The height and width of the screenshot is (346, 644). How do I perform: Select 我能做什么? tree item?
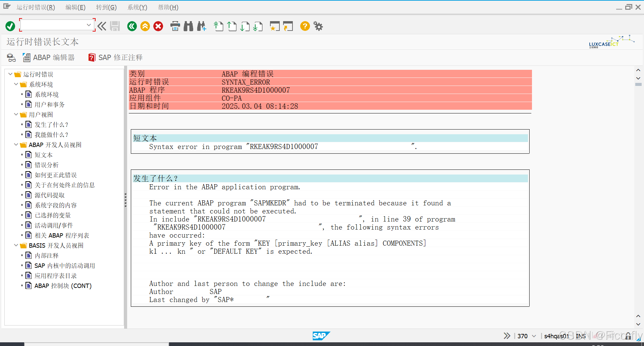51,135
